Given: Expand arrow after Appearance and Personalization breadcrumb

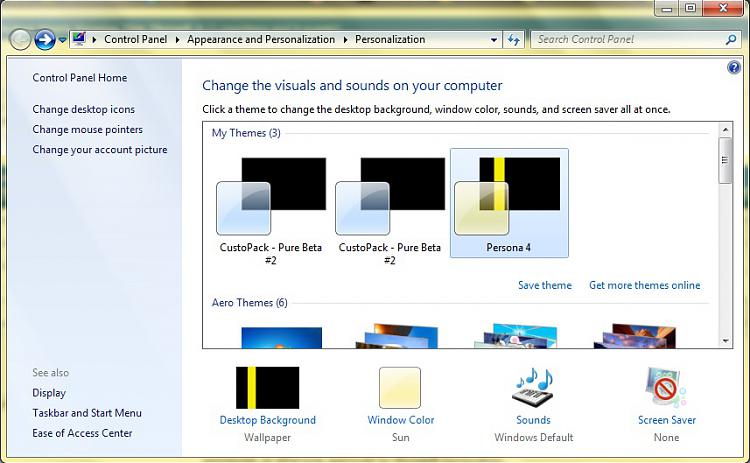Looking at the screenshot, I should pyautogui.click(x=345, y=40).
